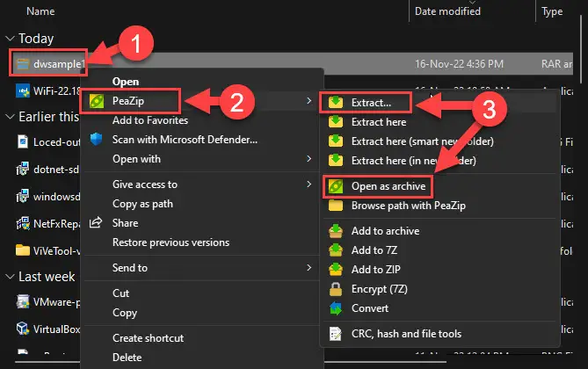
Task: Click the Add to archive box icon
Action: coord(336,231)
